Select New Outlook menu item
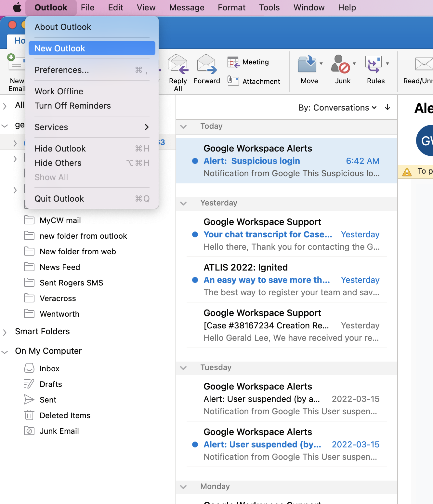 click(x=92, y=48)
